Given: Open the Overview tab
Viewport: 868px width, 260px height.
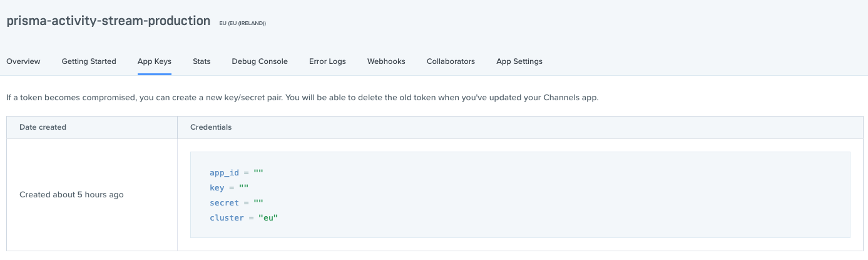Looking at the screenshot, I should 23,61.
